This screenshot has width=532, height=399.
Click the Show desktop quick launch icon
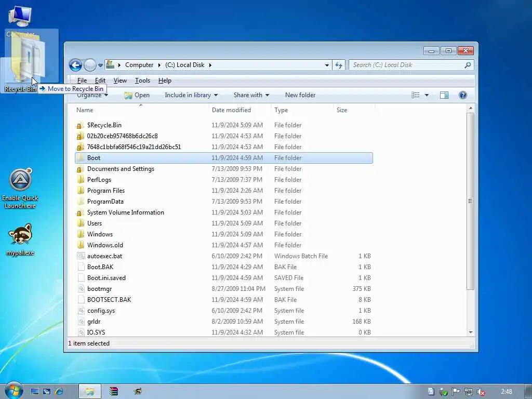point(34,392)
